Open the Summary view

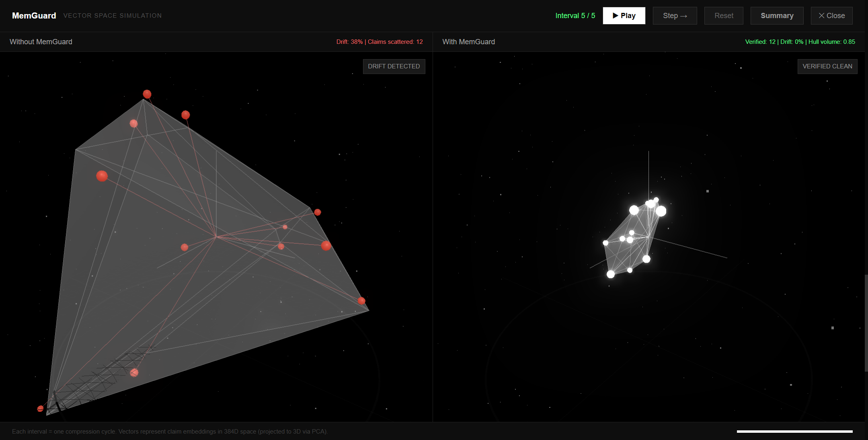(x=776, y=16)
